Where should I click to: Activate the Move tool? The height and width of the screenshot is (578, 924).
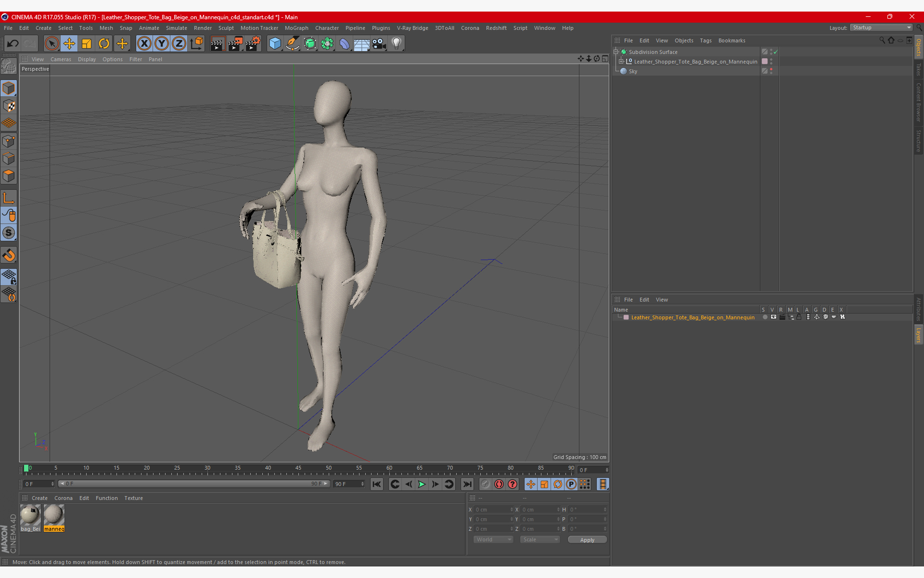[x=69, y=44]
